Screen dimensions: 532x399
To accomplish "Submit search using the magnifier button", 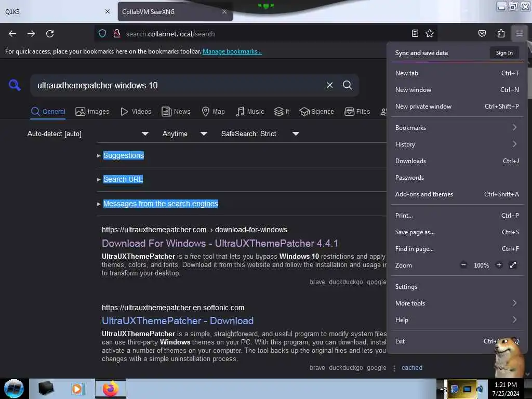I will coord(347,85).
